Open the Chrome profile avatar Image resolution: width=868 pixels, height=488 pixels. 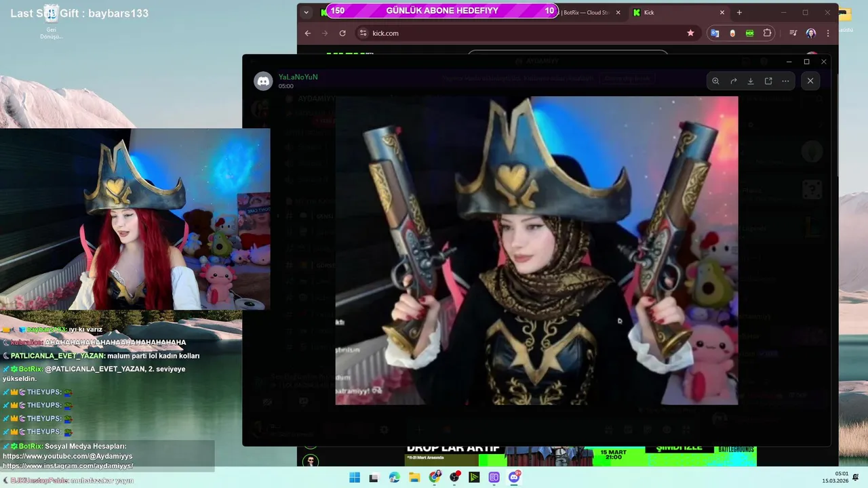tap(811, 33)
